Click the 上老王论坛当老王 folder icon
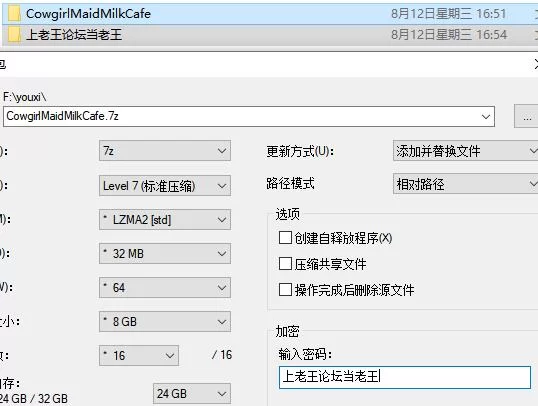Viewport: 538px width, 406px height. tap(14, 35)
